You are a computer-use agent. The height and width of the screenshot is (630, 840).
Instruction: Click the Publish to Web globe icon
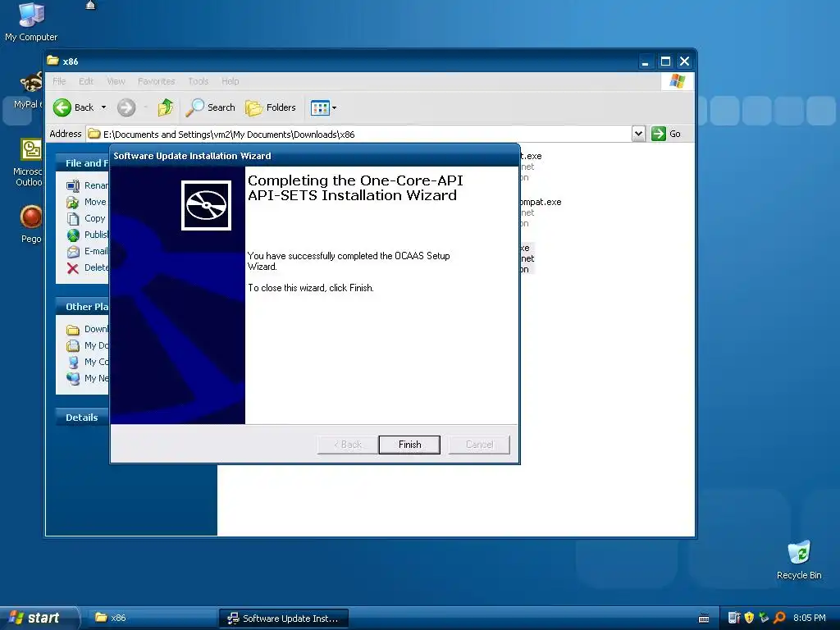73,235
